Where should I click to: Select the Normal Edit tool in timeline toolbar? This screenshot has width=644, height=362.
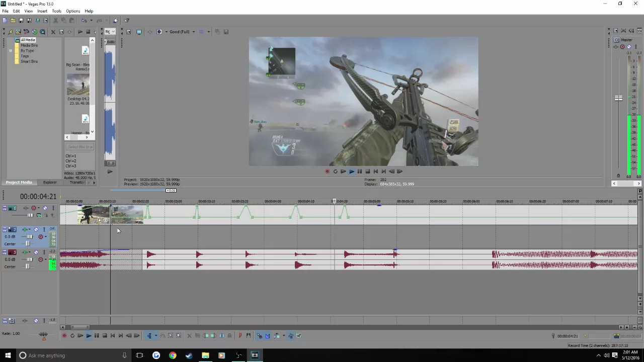[149, 336]
